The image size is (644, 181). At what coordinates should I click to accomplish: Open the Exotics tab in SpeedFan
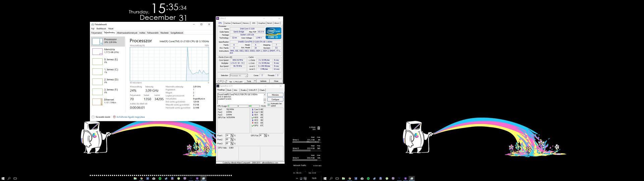coord(244,90)
